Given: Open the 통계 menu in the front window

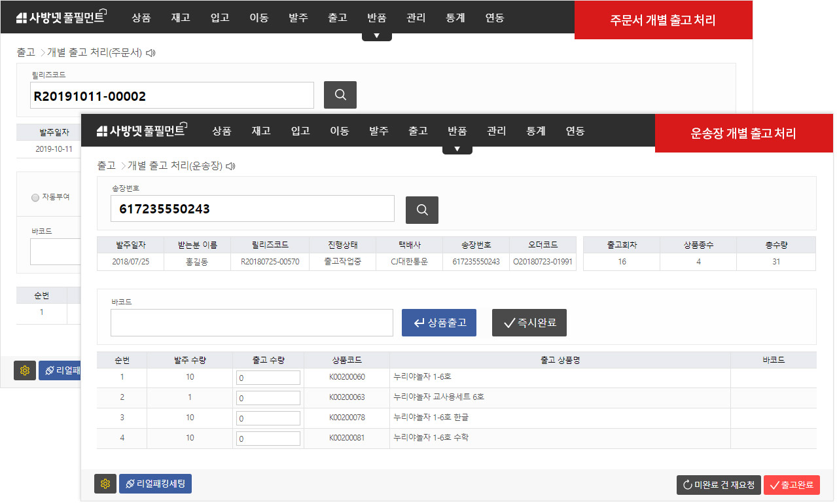Looking at the screenshot, I should tap(535, 131).
